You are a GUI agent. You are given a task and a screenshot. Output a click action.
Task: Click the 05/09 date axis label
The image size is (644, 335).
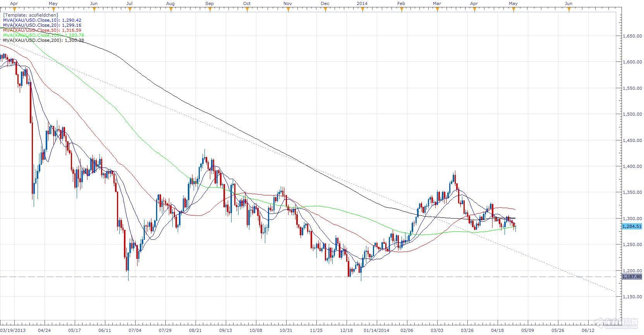[x=528, y=330]
